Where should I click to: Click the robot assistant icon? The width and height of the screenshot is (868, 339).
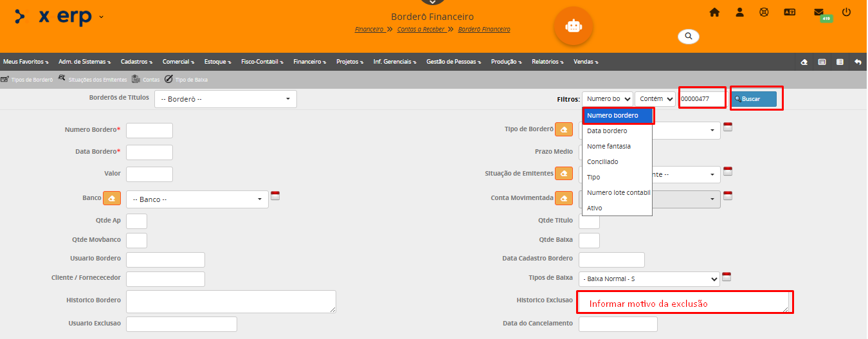[x=573, y=26]
